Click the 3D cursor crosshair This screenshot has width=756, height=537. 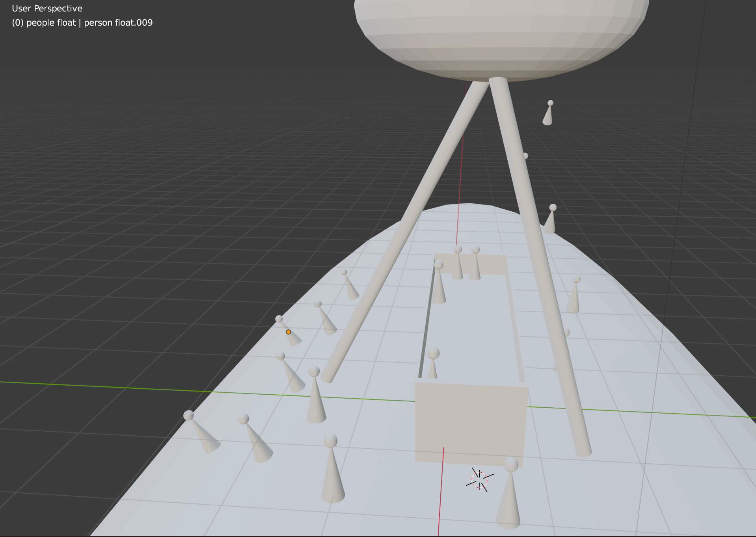click(480, 480)
